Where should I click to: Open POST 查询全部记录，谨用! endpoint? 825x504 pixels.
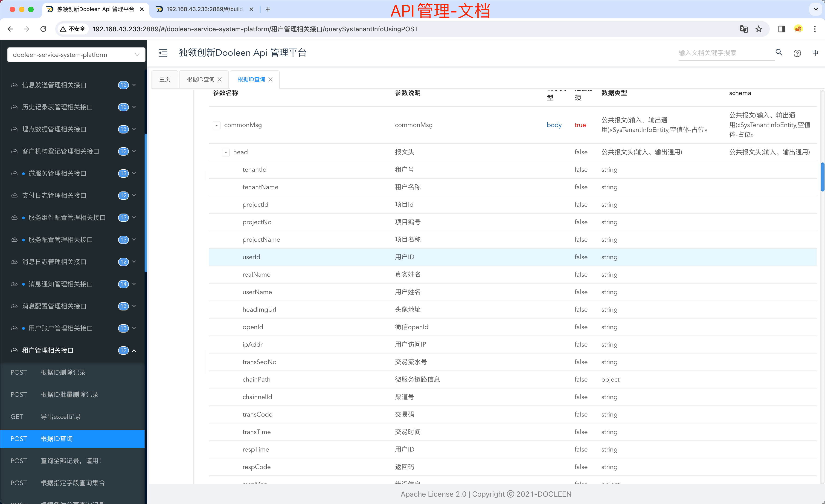click(72, 461)
